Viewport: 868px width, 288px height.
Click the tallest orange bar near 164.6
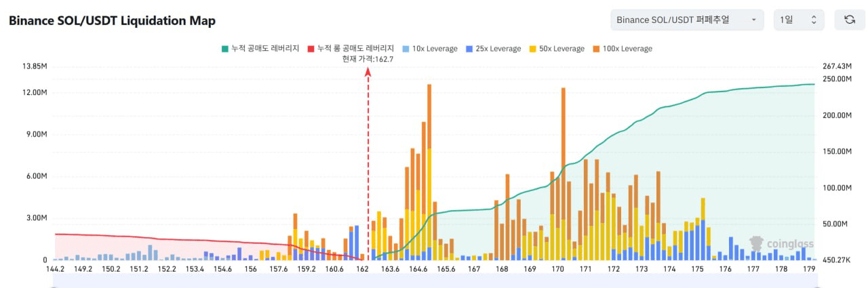(x=429, y=116)
